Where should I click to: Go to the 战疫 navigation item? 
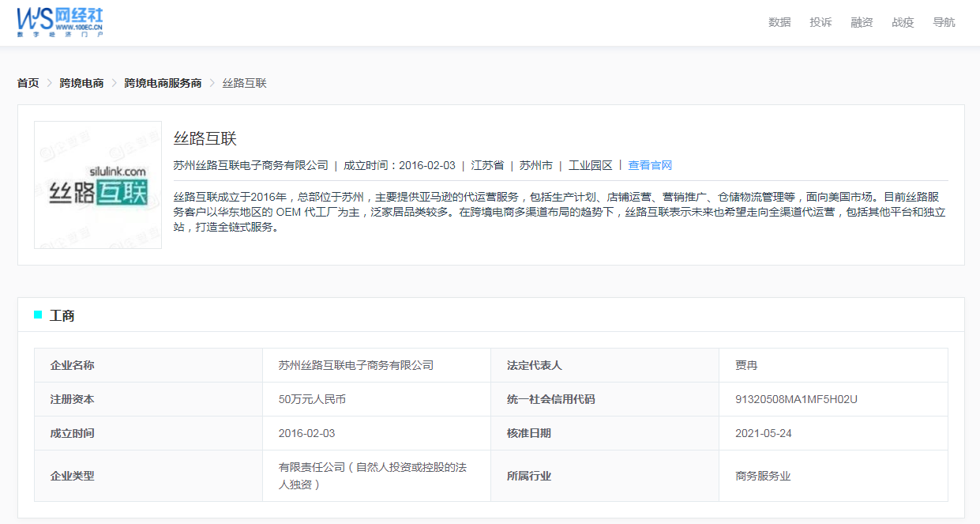[903, 22]
